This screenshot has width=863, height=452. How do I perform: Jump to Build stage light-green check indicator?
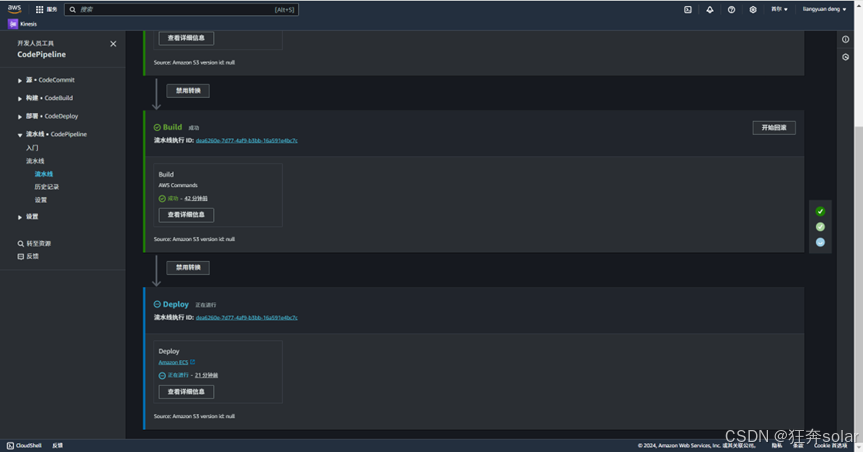(x=820, y=227)
